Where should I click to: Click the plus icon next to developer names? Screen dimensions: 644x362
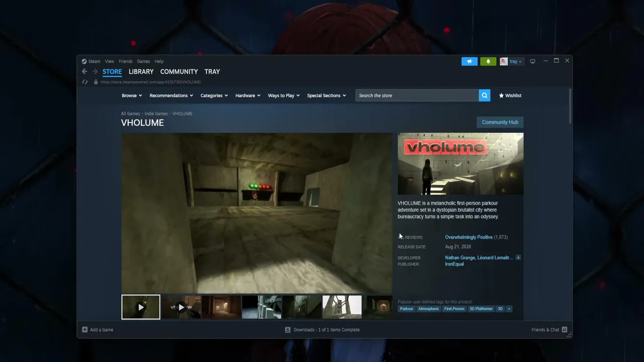(x=518, y=257)
